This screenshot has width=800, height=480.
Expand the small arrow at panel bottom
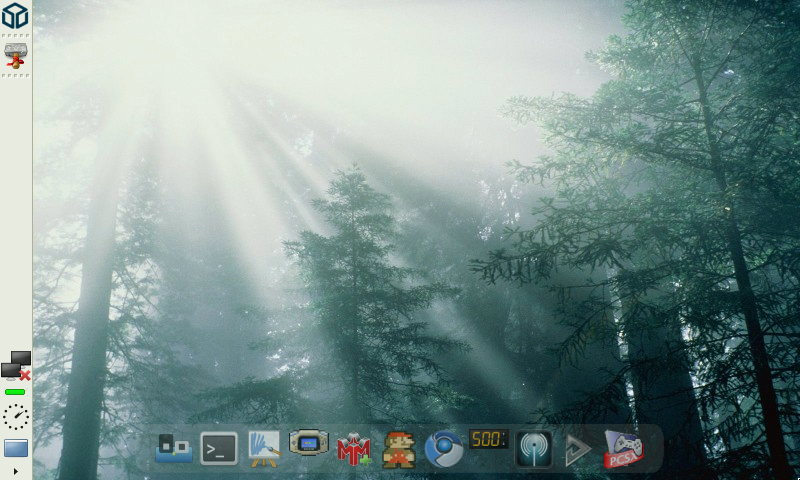tap(15, 471)
